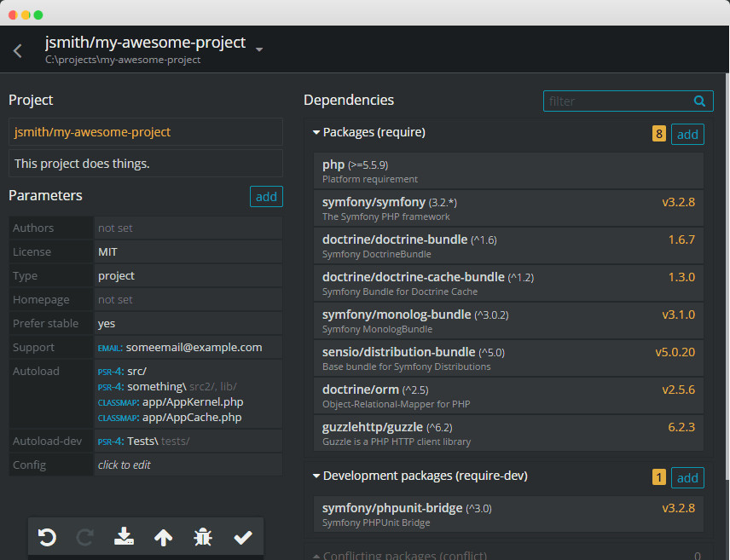Click version 6.2.3 of guzzle
Screen dimensions: 730x560
click(x=681, y=427)
